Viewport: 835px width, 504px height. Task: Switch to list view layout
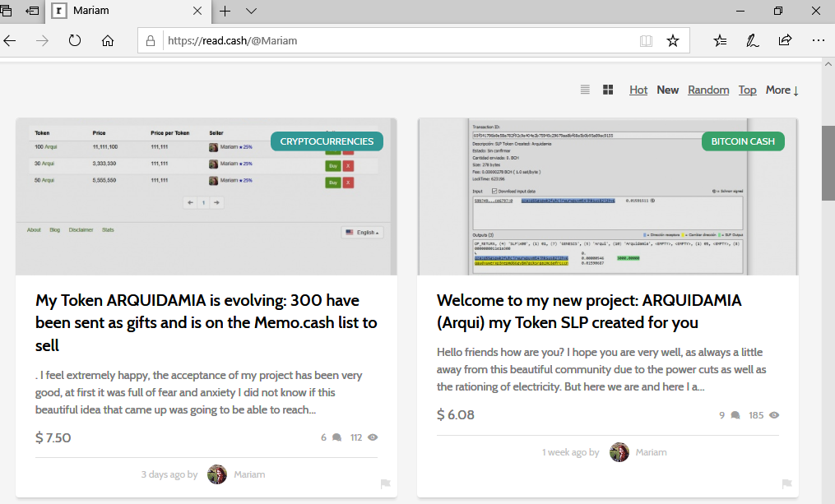point(585,90)
